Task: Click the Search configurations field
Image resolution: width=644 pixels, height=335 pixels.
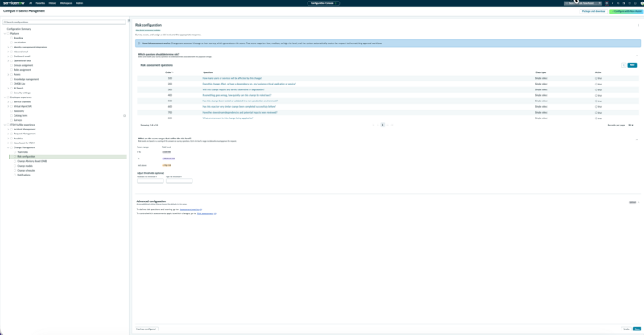Action: click(x=64, y=22)
